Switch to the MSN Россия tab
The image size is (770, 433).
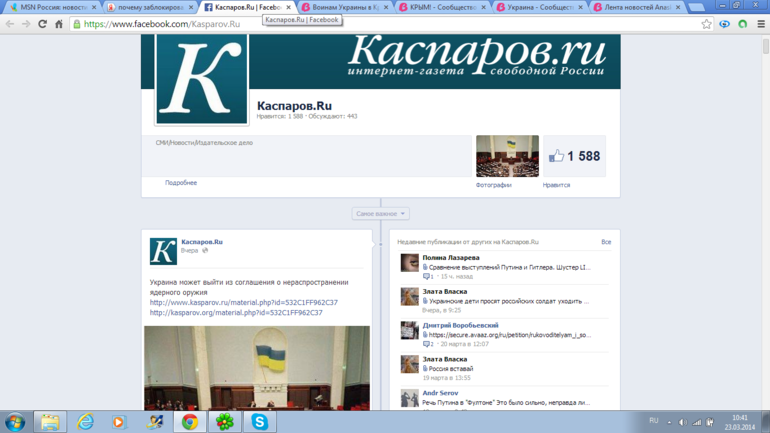tap(50, 7)
